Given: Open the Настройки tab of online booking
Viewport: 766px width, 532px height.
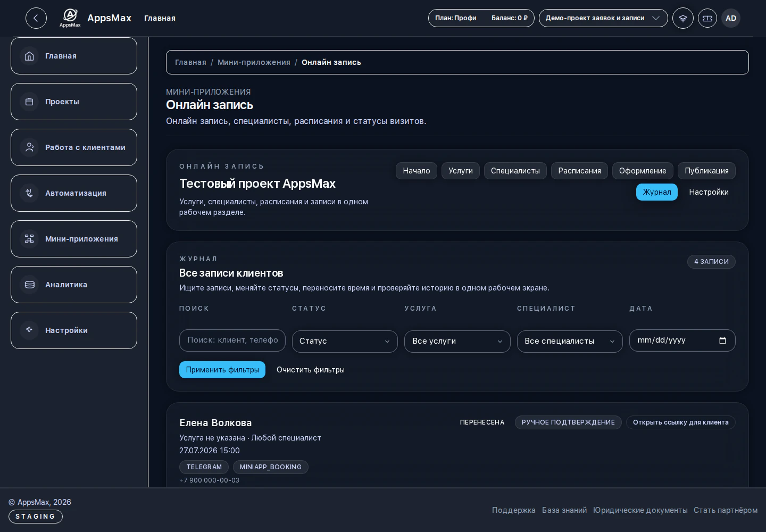Looking at the screenshot, I should tap(709, 192).
